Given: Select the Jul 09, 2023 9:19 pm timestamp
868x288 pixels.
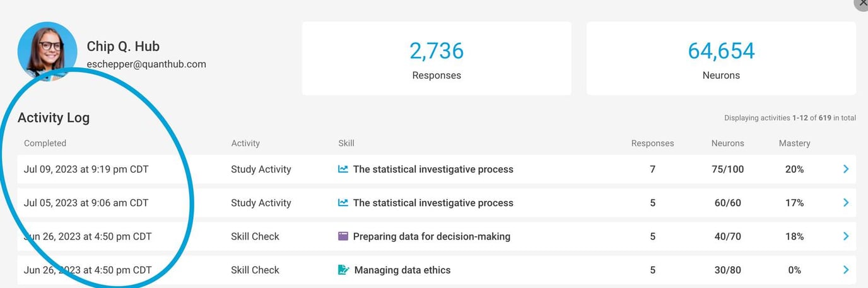Looking at the screenshot, I should tap(86, 169).
